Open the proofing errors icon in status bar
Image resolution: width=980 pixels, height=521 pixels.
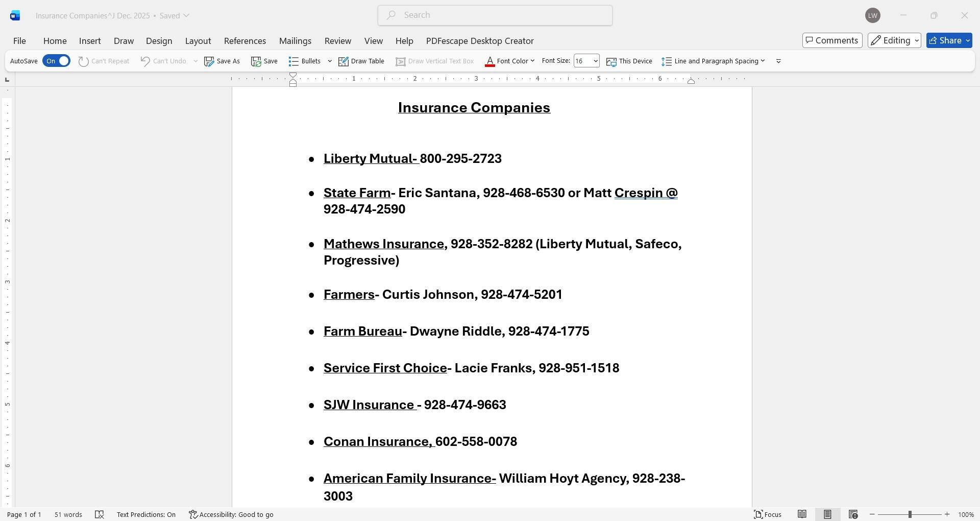coord(100,514)
